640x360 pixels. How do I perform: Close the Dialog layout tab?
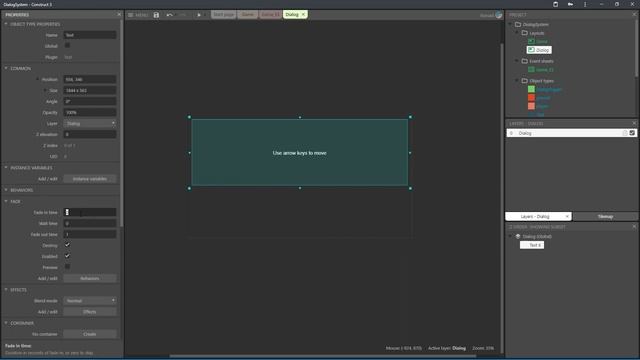click(303, 14)
